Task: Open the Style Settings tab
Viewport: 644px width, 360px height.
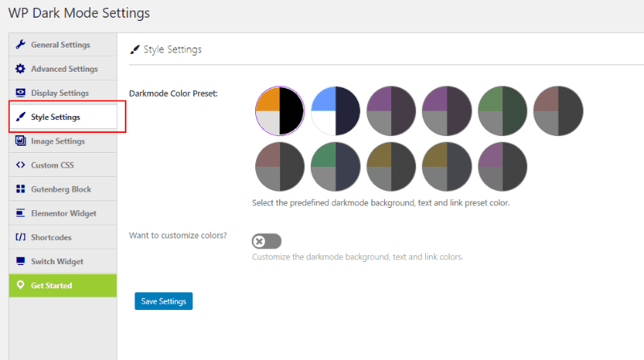Action: pyautogui.click(x=55, y=117)
